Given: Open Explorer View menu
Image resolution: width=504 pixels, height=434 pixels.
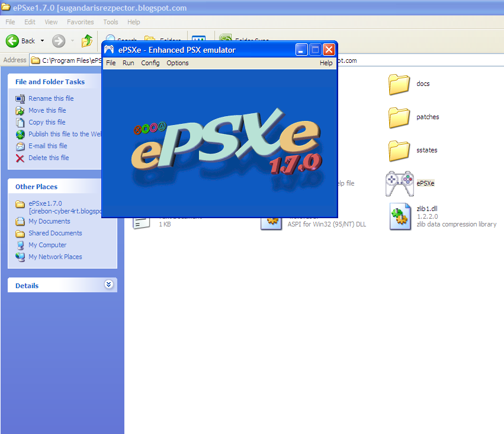Looking at the screenshot, I should (x=51, y=22).
